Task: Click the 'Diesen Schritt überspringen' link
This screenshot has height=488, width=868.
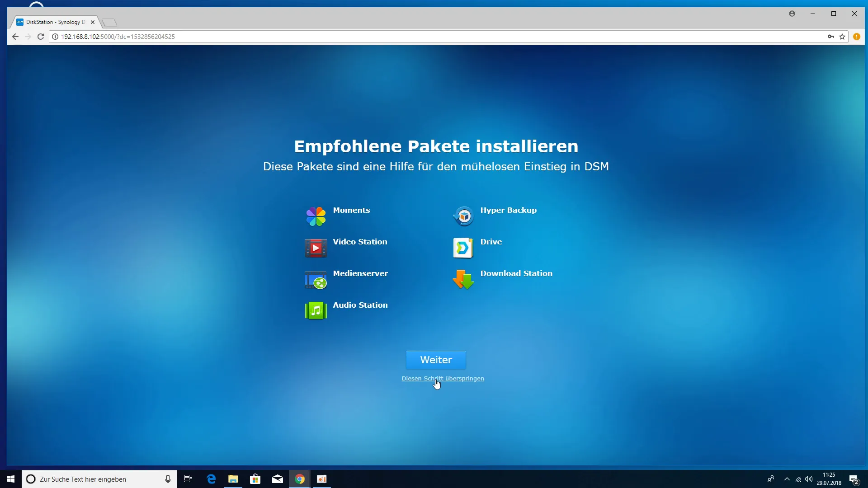Action: pos(443,379)
